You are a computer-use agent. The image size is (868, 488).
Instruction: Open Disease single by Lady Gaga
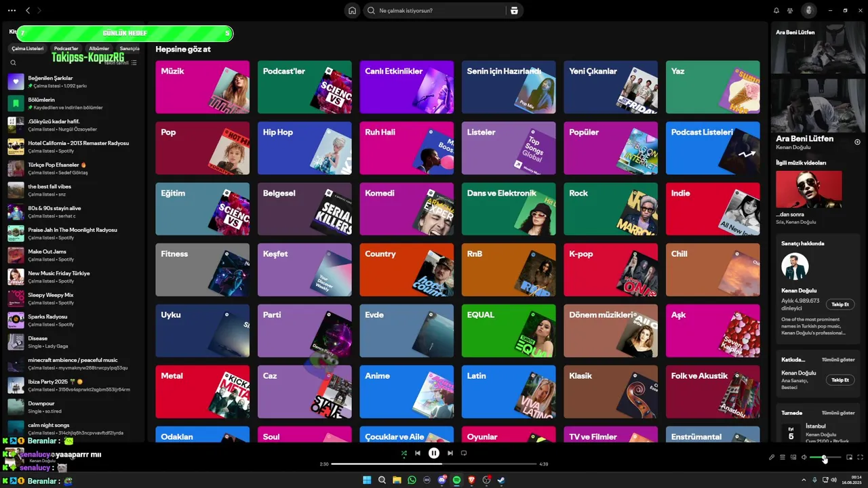pos(73,342)
